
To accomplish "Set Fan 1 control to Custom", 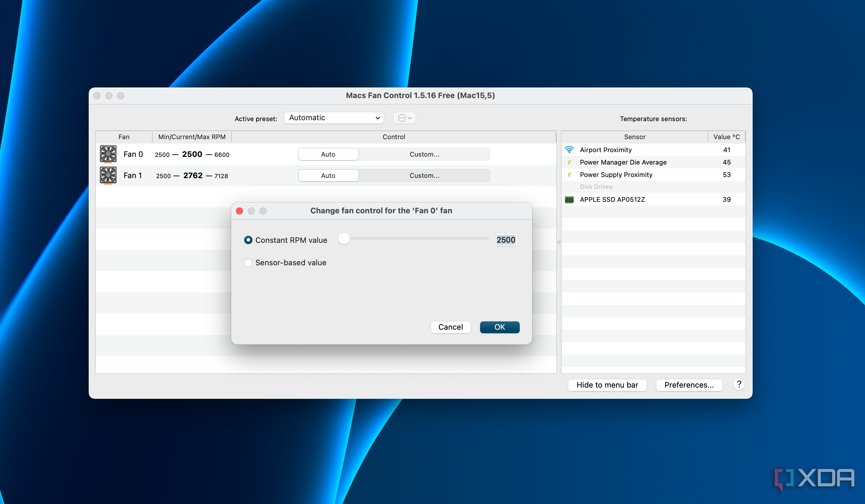I will click(424, 175).
